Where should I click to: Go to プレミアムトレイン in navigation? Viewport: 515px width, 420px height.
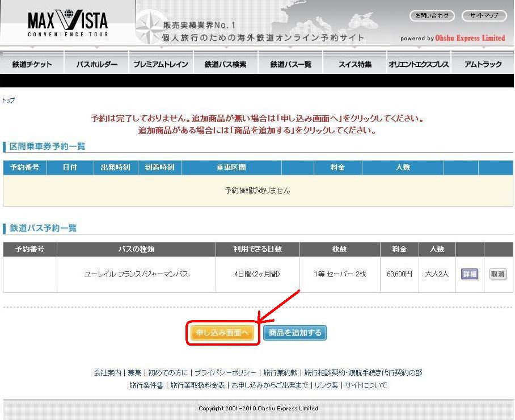161,64
